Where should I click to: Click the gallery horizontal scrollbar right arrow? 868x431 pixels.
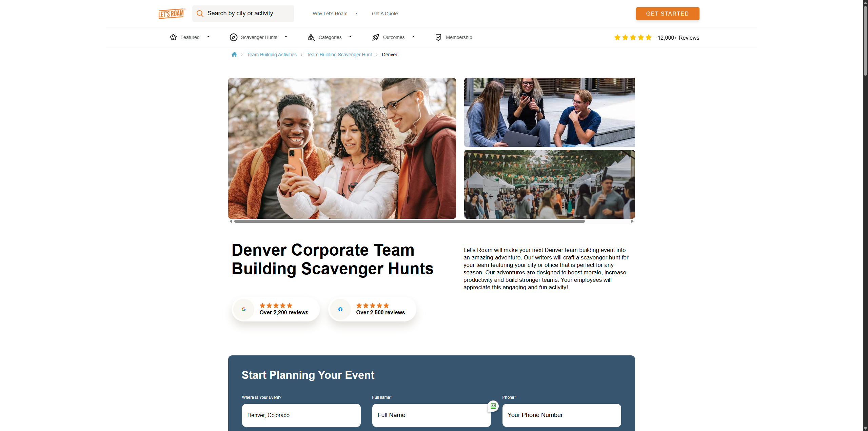coord(632,221)
